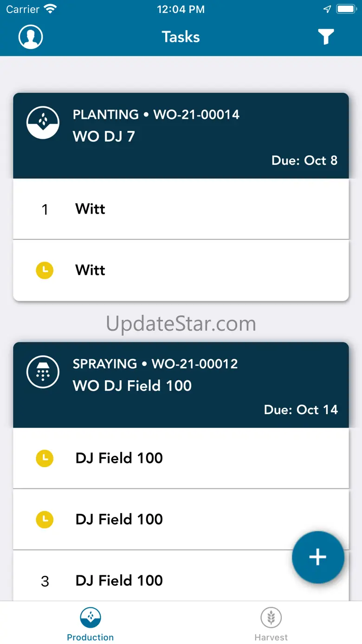Click the clock icon on second DJ Field 100 row

point(45,520)
